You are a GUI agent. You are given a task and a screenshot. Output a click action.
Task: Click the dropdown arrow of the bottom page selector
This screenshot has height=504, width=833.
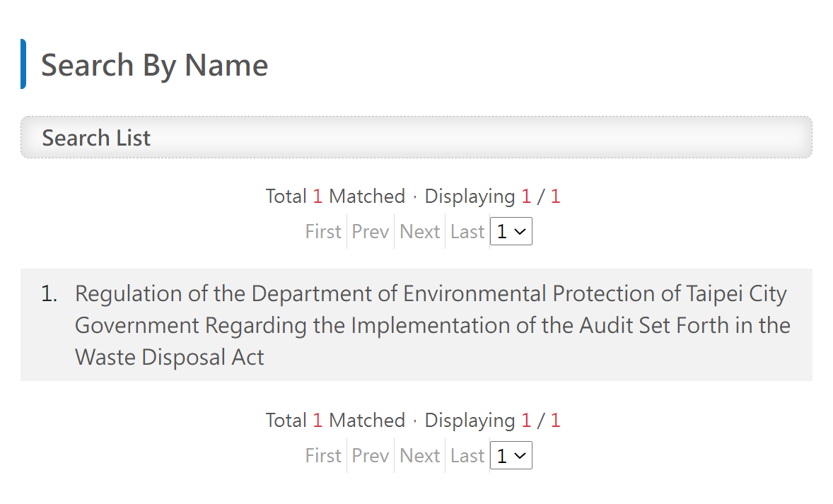click(x=522, y=455)
